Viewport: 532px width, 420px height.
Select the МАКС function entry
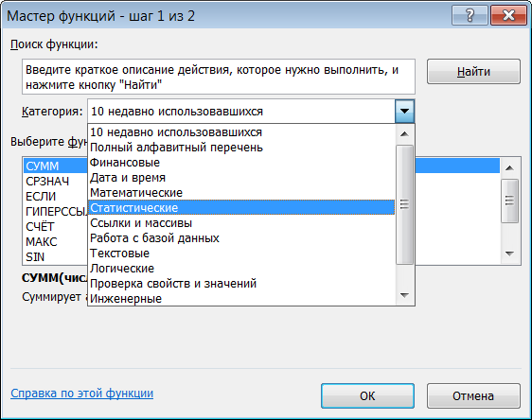42,242
